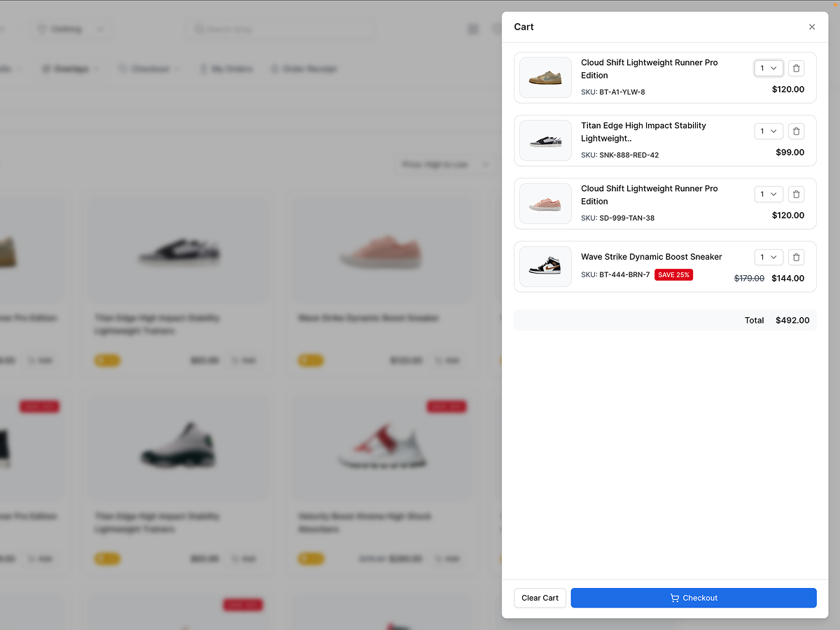Click the Titan Edge black shoe thumbnail
This screenshot has height=630, width=840.
pyautogui.click(x=545, y=141)
